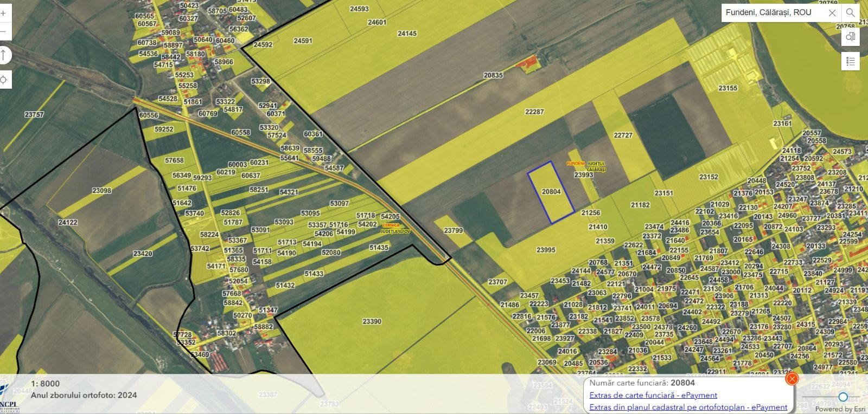
Task: Select parcel 24145 on the map
Action: click(x=407, y=34)
